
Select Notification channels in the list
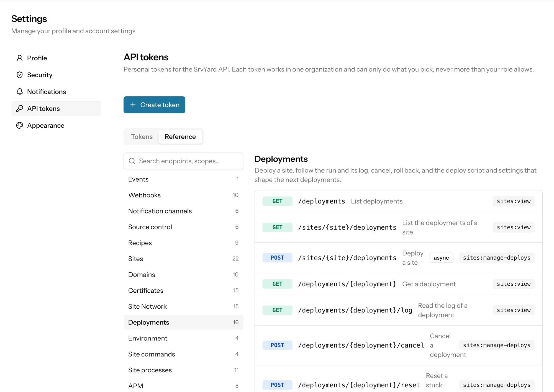[x=183, y=211]
